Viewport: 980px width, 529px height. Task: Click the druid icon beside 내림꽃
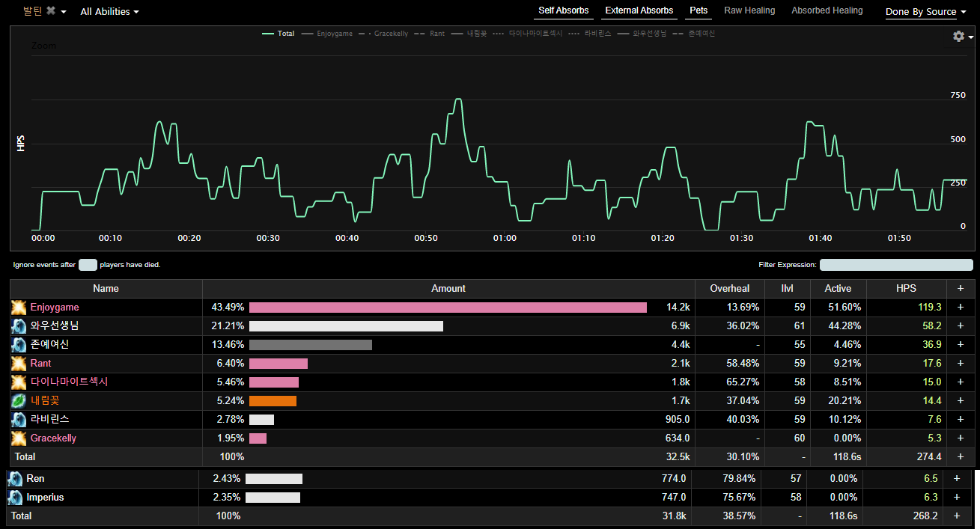19,401
